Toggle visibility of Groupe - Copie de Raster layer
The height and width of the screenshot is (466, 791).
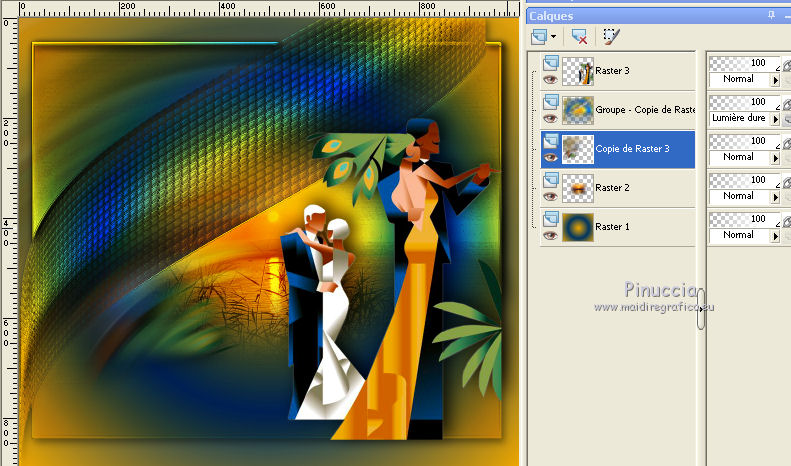[x=550, y=119]
